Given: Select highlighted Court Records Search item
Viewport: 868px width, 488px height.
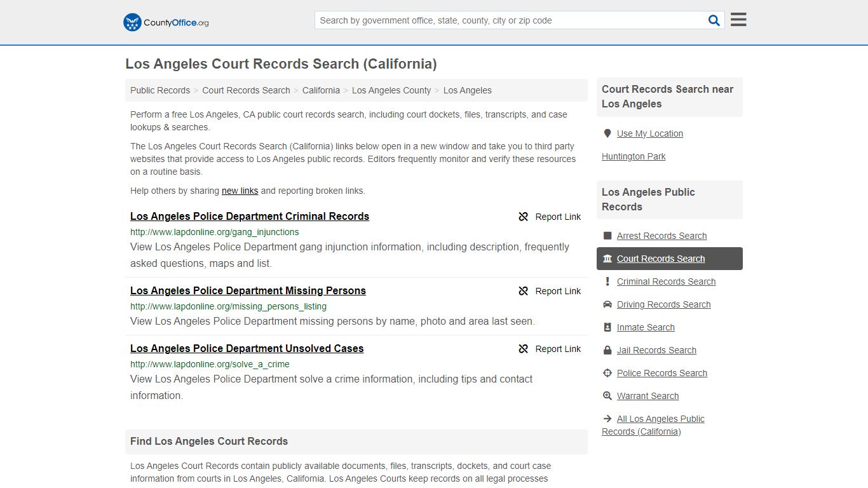Looking at the screenshot, I should 670,259.
